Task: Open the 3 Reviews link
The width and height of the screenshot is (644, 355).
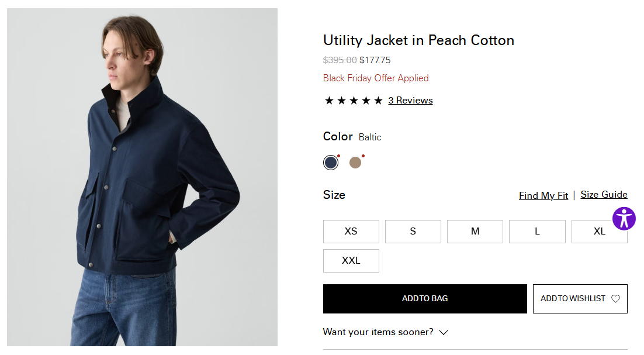Action: coord(410,101)
